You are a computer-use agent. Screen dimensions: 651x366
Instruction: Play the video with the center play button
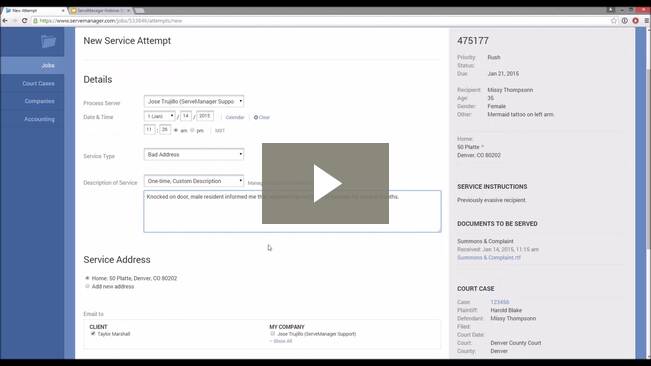326,183
